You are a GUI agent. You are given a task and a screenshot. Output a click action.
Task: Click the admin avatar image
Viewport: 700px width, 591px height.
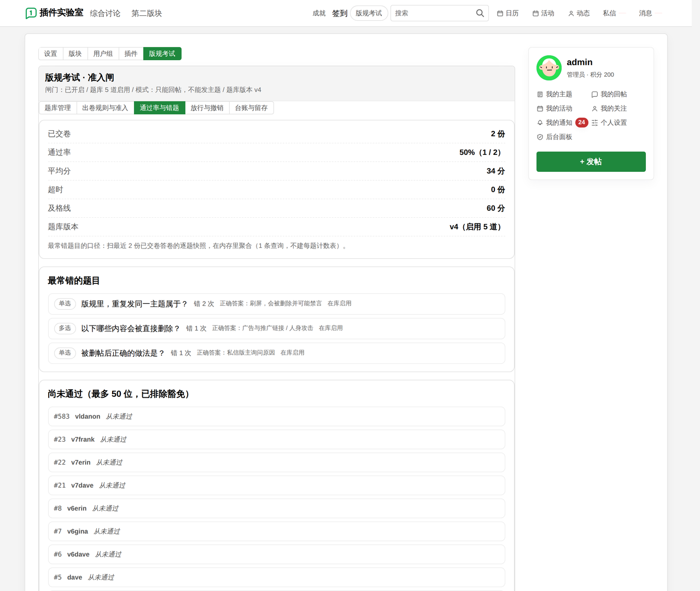pyautogui.click(x=549, y=68)
